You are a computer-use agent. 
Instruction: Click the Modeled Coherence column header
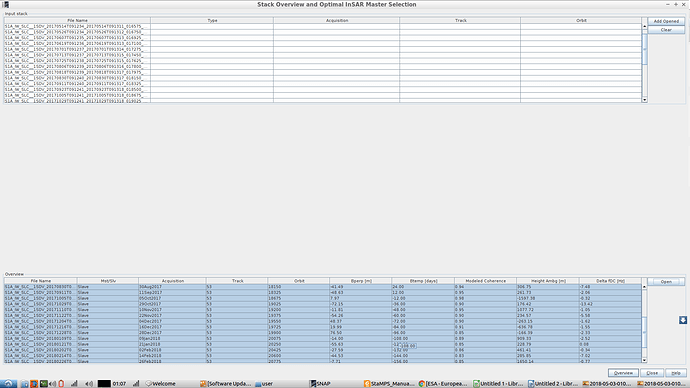click(485, 281)
